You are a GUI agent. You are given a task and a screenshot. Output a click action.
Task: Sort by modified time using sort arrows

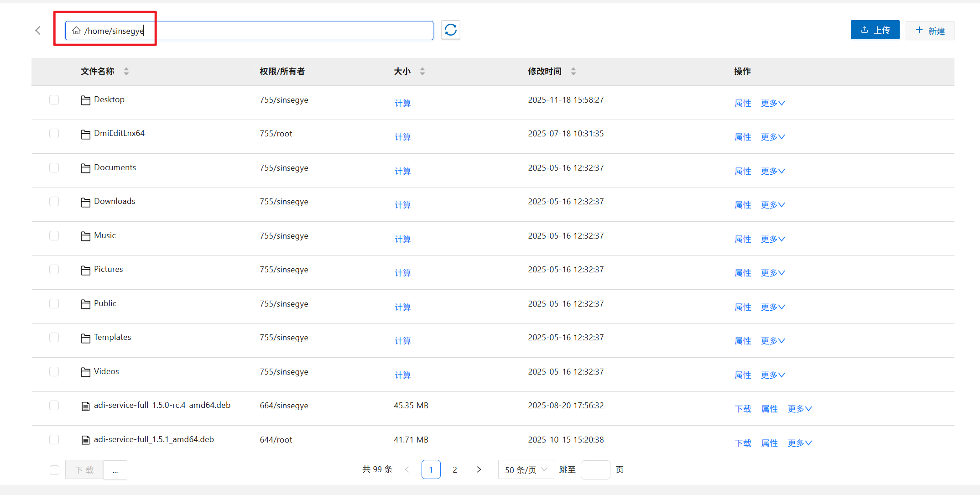coord(573,71)
